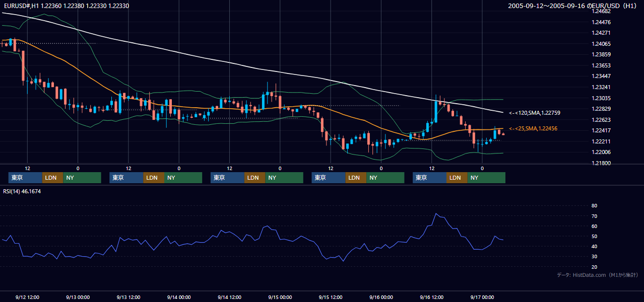Screen dimensions: 644x302
Task: Click the lowest price label 1.21800
Action: click(x=602, y=163)
